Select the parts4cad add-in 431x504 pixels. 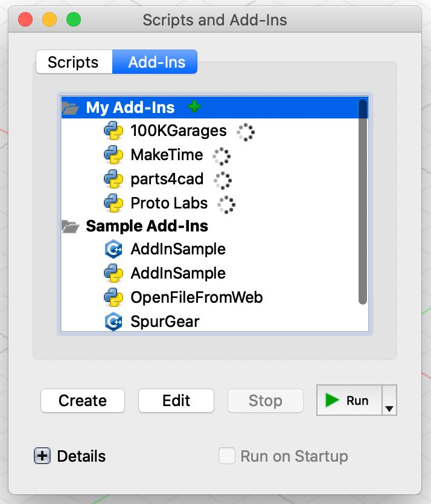click(167, 179)
